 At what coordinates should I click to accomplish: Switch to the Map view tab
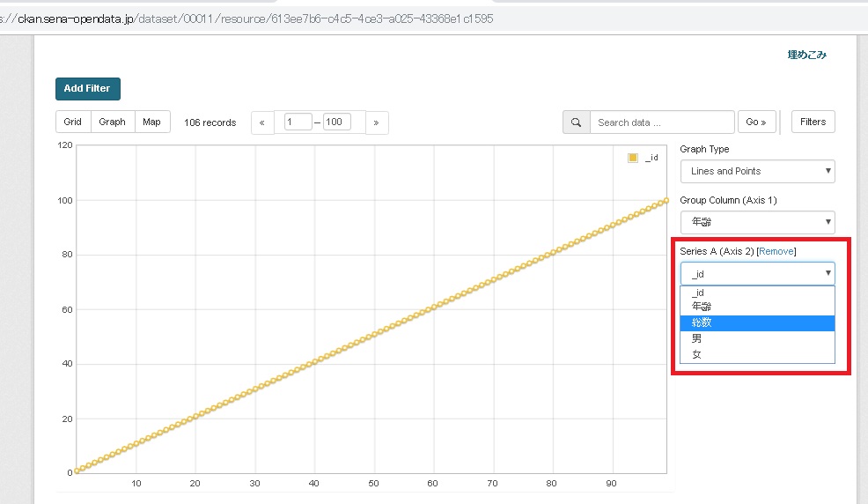(151, 122)
